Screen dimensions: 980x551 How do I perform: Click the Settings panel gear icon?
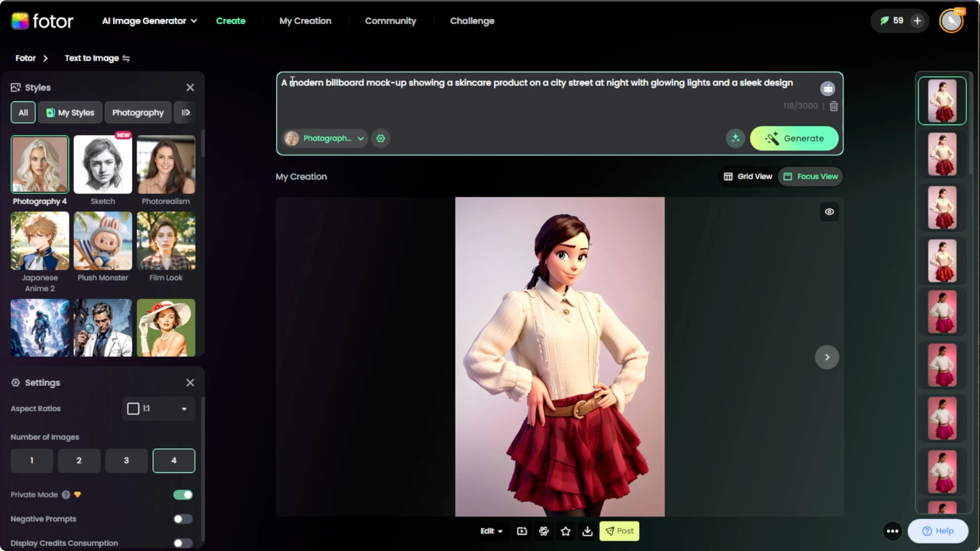click(x=16, y=383)
